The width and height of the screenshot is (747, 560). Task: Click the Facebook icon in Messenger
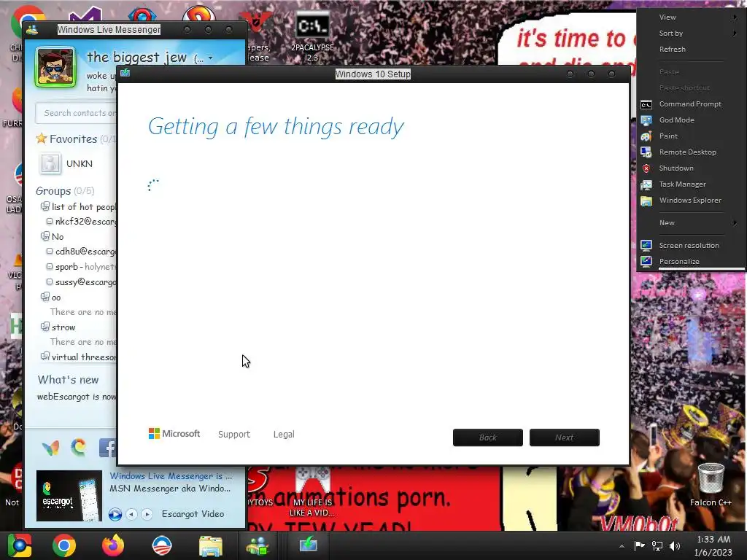click(x=108, y=448)
